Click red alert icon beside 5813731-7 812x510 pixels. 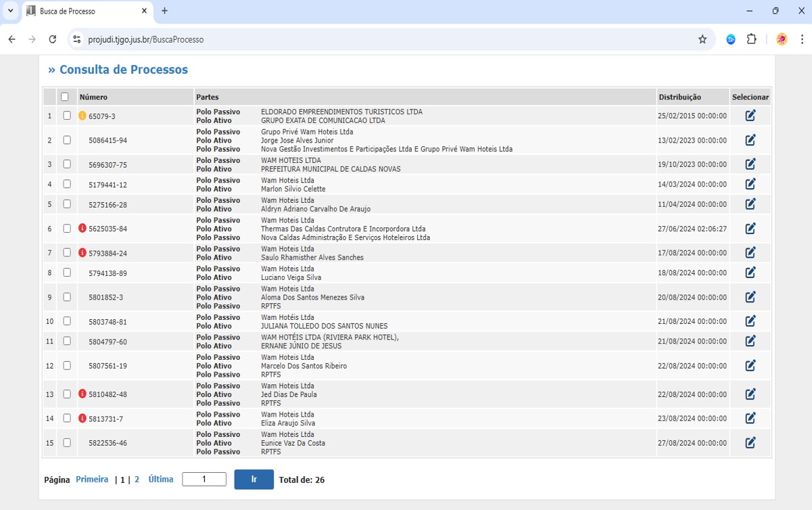pyautogui.click(x=82, y=419)
